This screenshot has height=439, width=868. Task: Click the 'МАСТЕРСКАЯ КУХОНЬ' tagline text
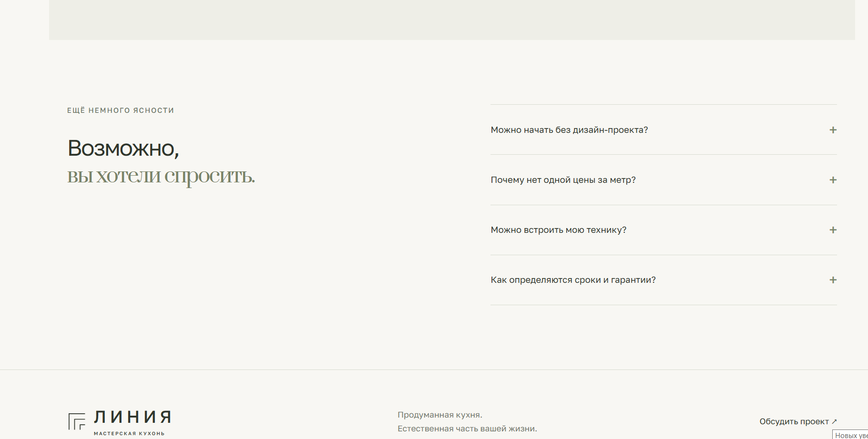point(129,433)
